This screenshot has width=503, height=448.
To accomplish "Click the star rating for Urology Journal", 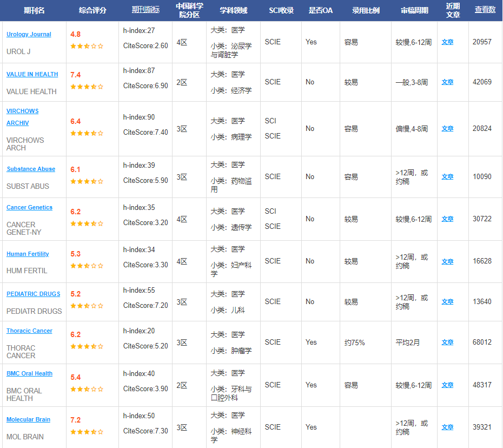I will click(x=87, y=46).
